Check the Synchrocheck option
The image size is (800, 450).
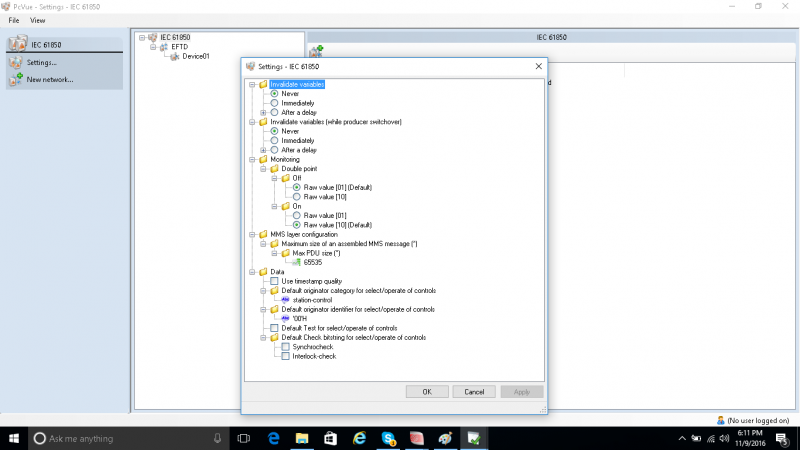286,347
